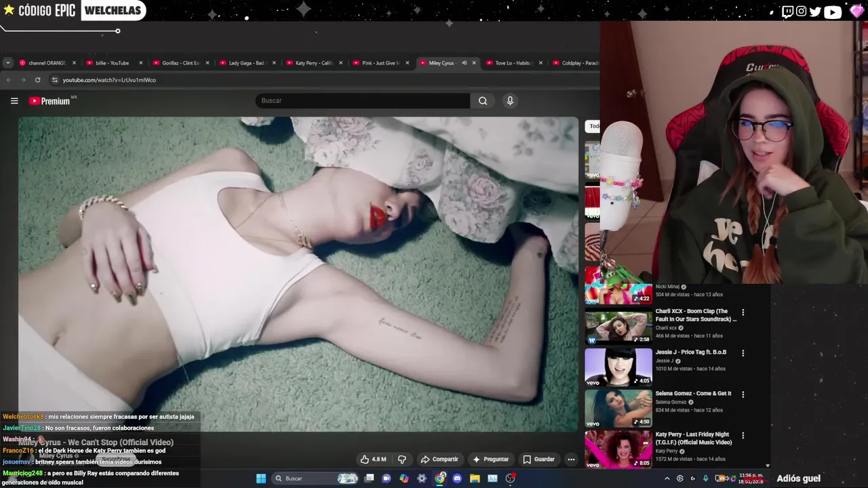Open the Windows Start menu

click(261, 479)
